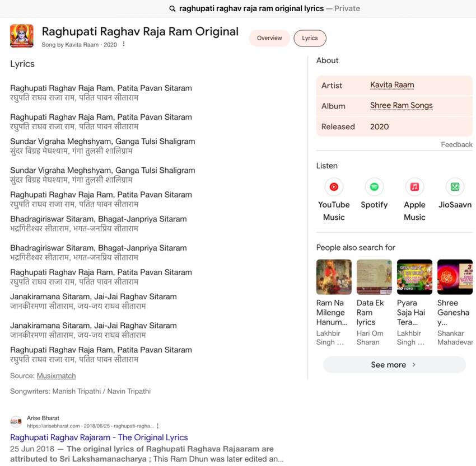Open three-dot options for Arise Bharat result
The height and width of the screenshot is (466, 476).
(x=157, y=426)
